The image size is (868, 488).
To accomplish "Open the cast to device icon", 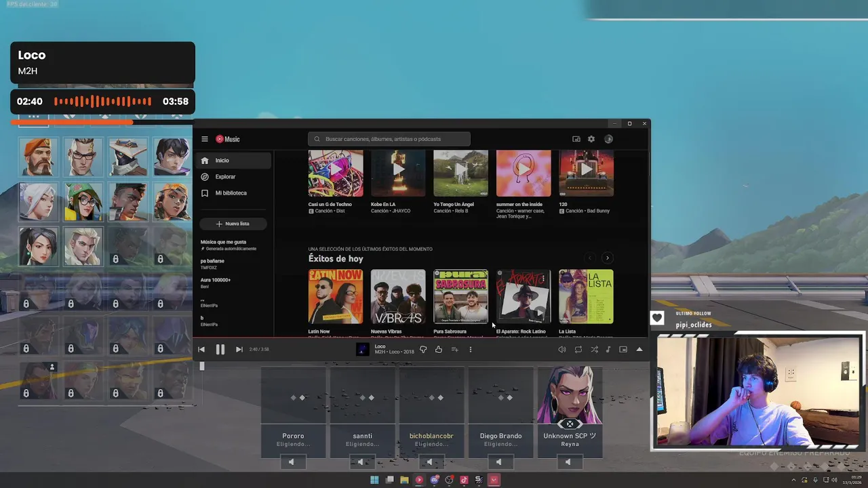I will [576, 139].
